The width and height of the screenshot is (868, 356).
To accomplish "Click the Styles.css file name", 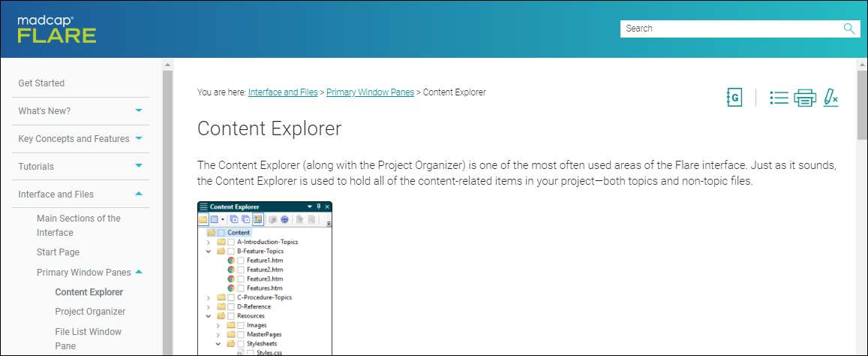I will tap(269, 352).
